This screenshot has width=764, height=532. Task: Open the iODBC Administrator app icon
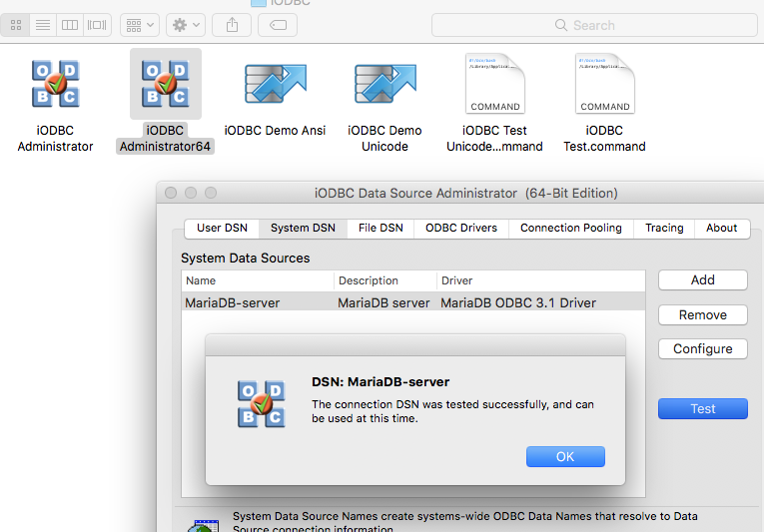[x=56, y=84]
